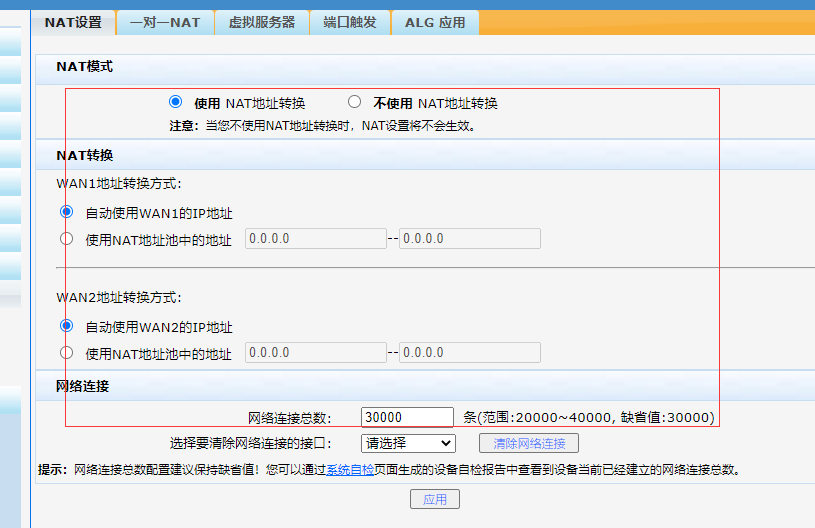This screenshot has height=528, width=815.
Task: Click WAN2 address pool start IP field
Action: 316,352
